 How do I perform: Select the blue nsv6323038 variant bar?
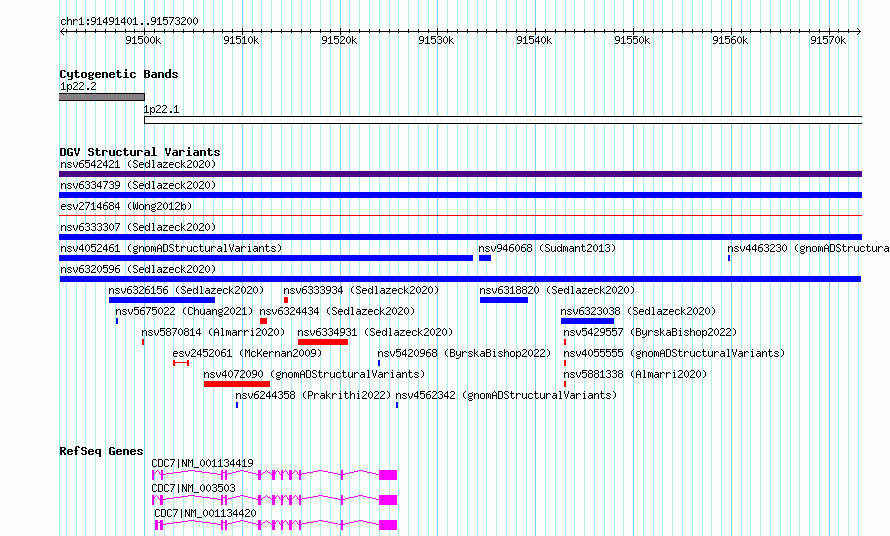point(587,321)
